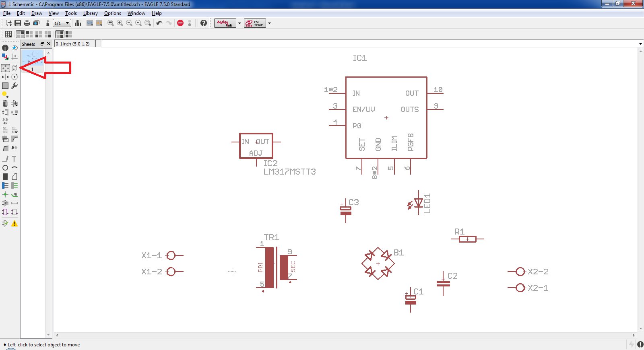Select the Name (R2) tool
644x350 pixels.
pyautogui.click(x=5, y=130)
